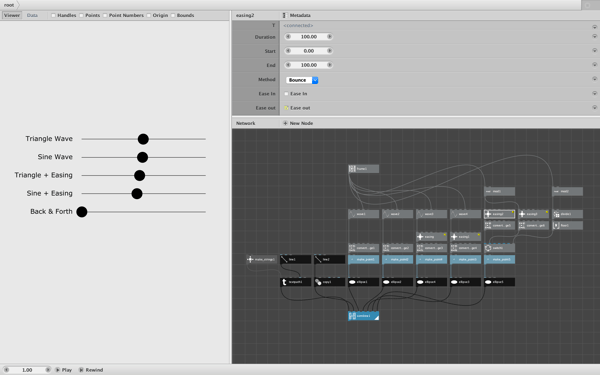Select the textpath1 node
This screenshot has width=600, height=375.
point(295,282)
